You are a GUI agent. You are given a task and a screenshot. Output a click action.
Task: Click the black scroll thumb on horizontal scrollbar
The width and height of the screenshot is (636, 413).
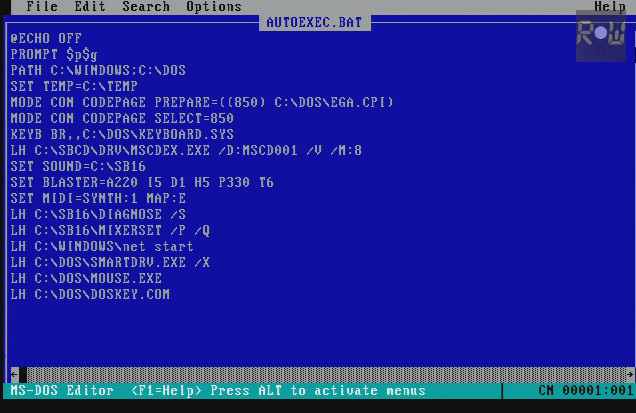click(23, 374)
